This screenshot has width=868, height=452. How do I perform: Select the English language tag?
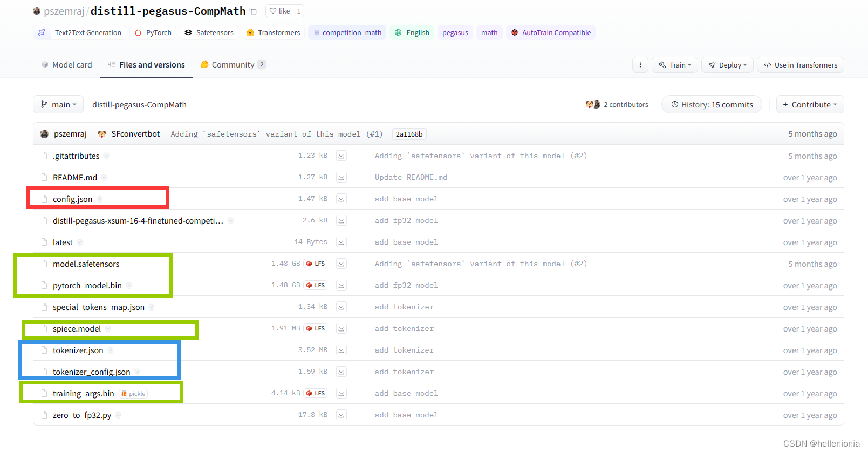pos(412,32)
